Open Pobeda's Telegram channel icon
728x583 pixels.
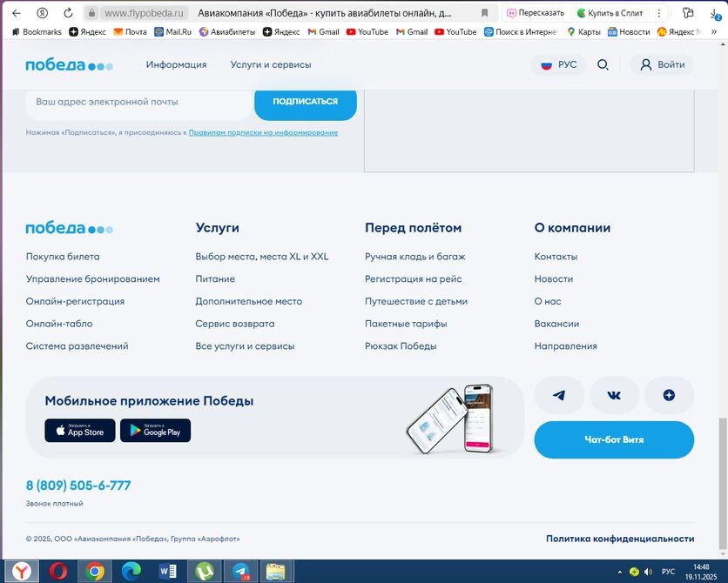pos(558,395)
